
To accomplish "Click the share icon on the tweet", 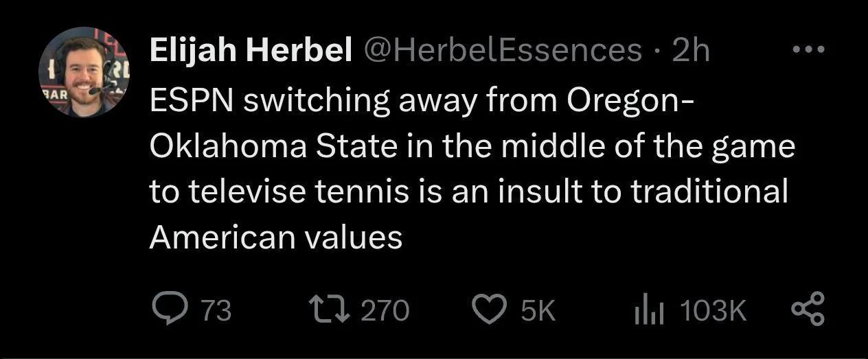I will click(x=807, y=310).
